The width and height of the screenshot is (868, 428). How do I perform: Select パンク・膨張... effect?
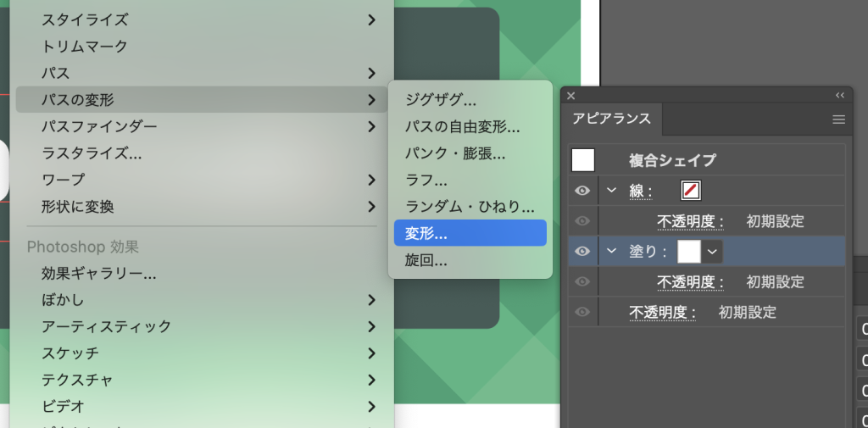[454, 153]
